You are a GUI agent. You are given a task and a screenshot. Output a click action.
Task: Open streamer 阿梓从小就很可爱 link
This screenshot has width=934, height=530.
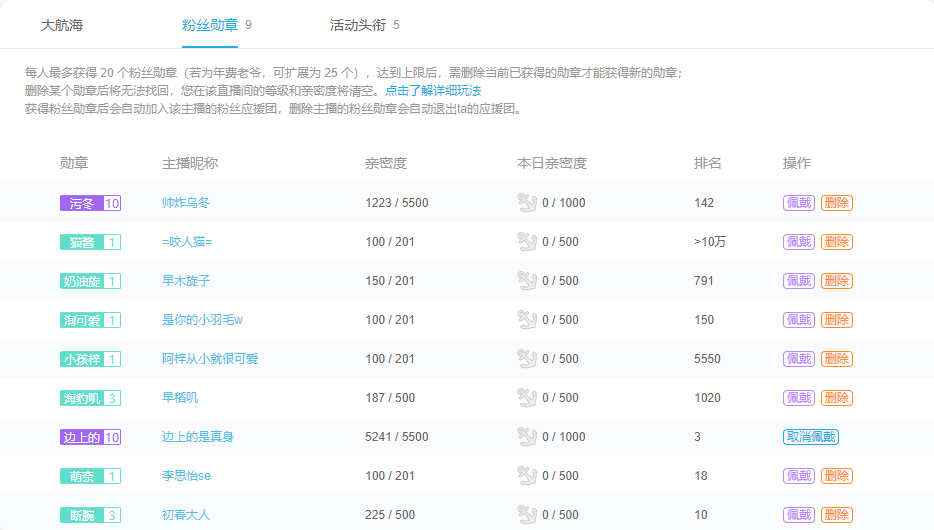tap(210, 358)
